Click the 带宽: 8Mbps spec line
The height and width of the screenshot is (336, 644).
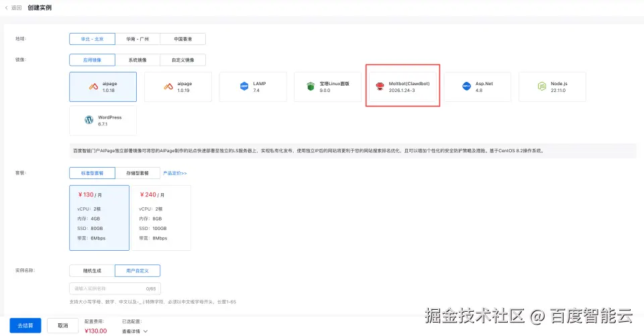tap(153, 238)
